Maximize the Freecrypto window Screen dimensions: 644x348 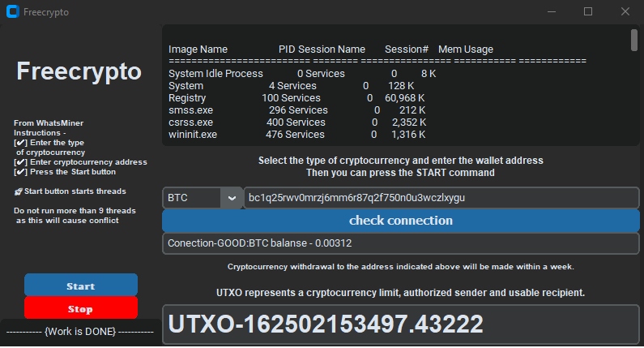[x=588, y=11]
